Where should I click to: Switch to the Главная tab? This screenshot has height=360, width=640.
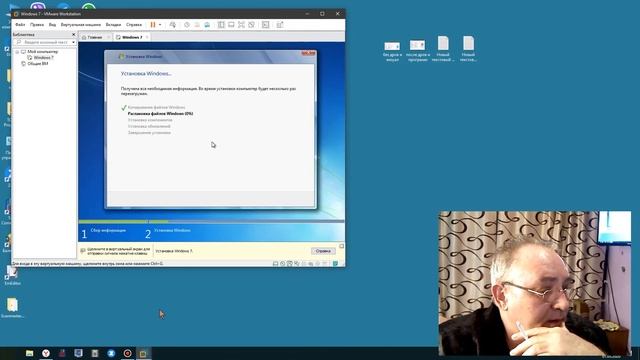95,37
